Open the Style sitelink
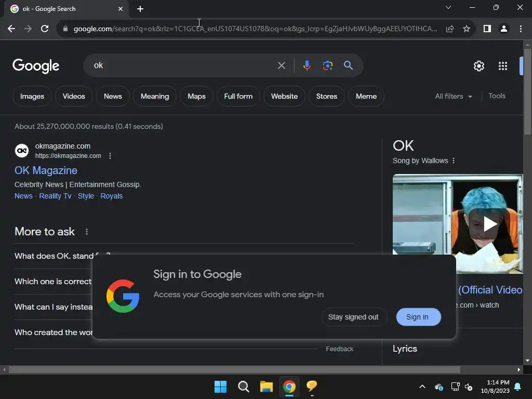 (x=86, y=196)
